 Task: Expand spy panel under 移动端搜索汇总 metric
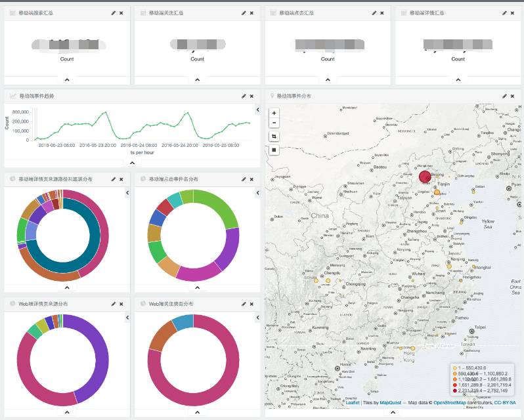[x=67, y=80]
